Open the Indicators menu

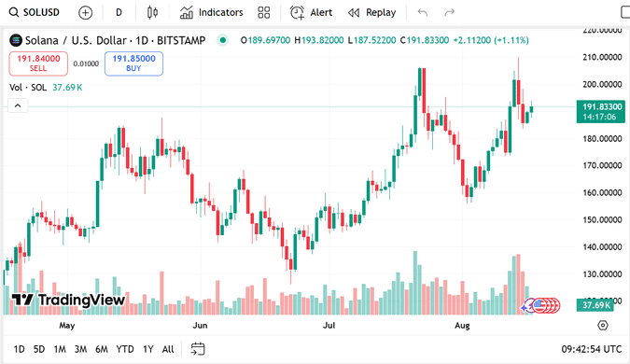pos(211,12)
